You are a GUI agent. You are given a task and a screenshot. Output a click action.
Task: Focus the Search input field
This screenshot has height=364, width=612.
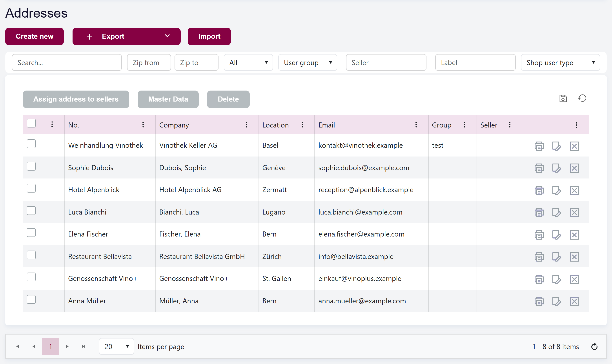(67, 63)
